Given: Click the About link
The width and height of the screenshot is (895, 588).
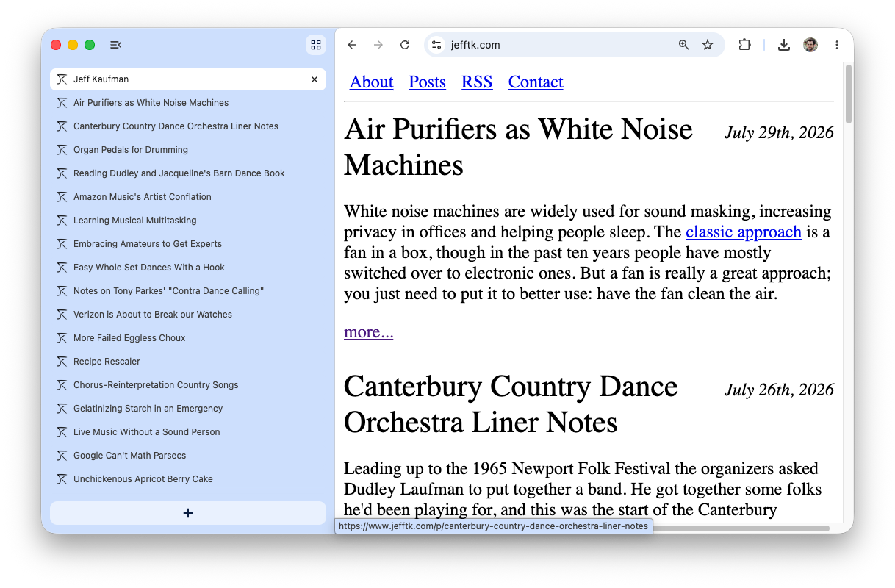Looking at the screenshot, I should pos(371,82).
